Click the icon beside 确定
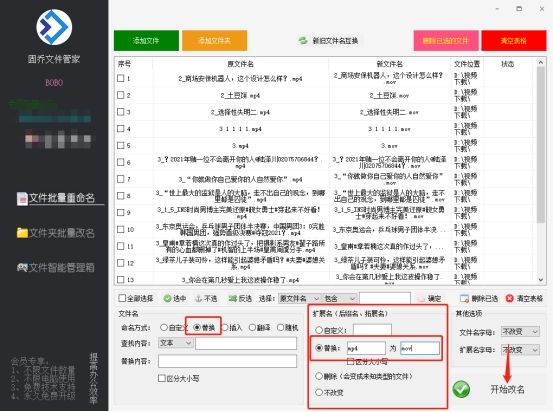The width and height of the screenshot is (553, 412). [x=421, y=299]
